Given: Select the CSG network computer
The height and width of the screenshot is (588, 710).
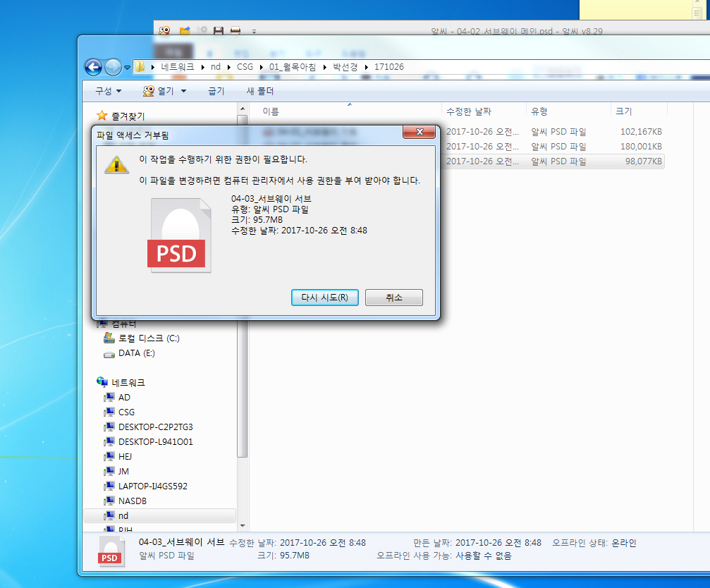Looking at the screenshot, I should pos(127,412).
